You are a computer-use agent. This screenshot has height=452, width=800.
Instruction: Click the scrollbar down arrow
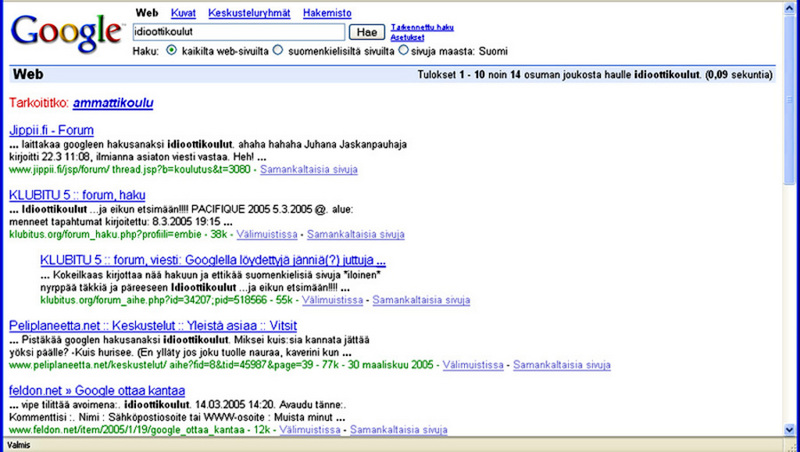pyautogui.click(x=789, y=430)
